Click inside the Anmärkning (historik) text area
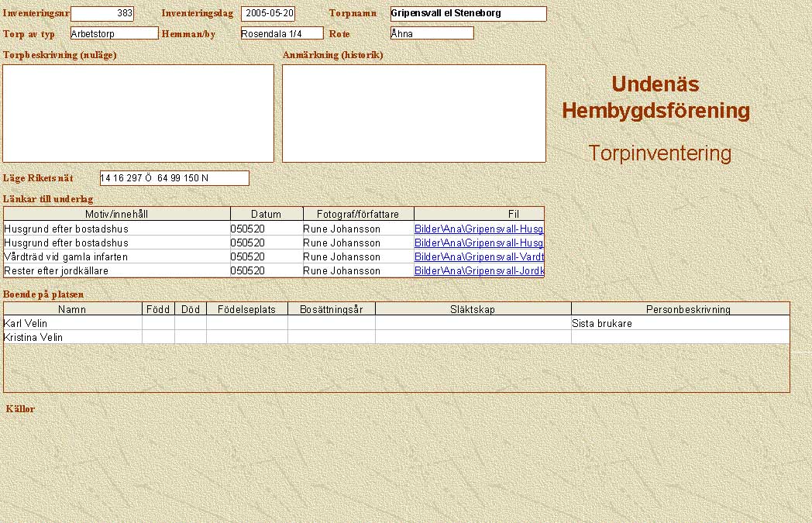Image resolution: width=812 pixels, height=523 pixels. click(414, 113)
